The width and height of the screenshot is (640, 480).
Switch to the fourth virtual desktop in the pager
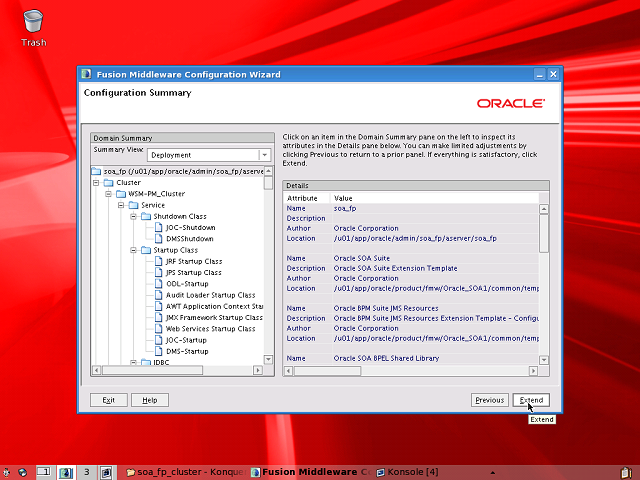[107, 472]
